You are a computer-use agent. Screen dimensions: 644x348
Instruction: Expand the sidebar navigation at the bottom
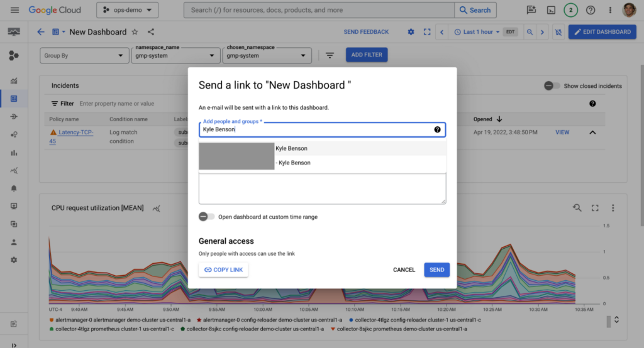pos(14,345)
